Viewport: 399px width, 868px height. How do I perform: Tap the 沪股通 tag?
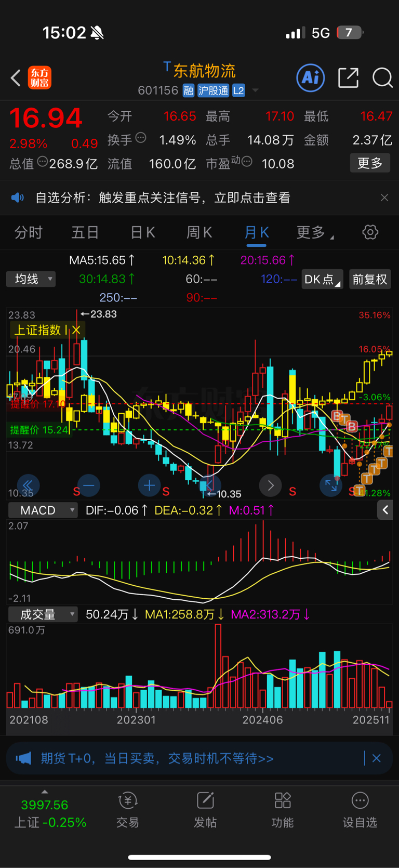click(x=213, y=90)
